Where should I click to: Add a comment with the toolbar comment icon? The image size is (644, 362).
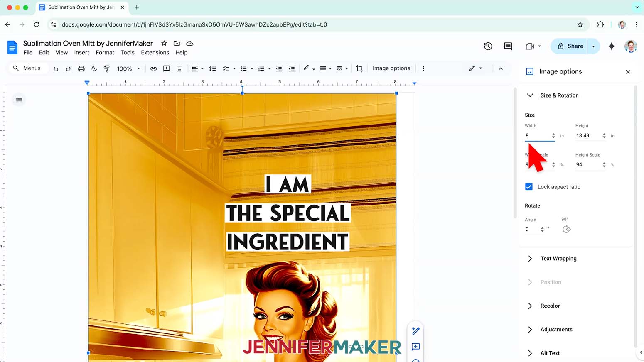pyautogui.click(x=167, y=68)
